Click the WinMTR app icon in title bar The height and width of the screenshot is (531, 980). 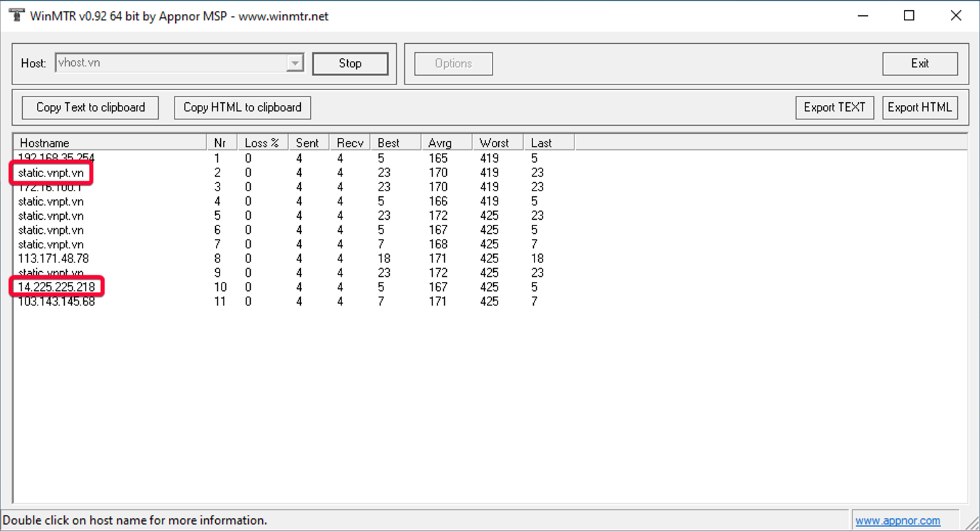17,16
